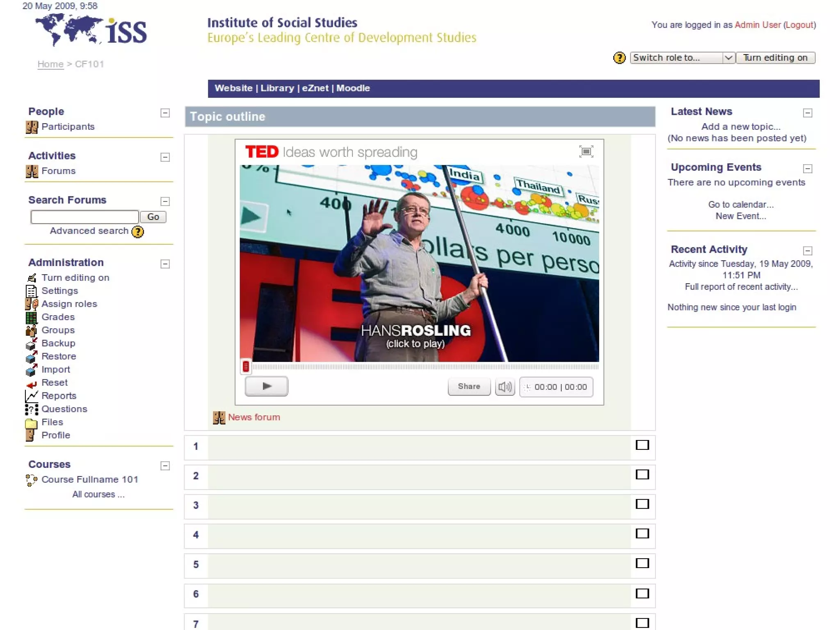This screenshot has width=840, height=630.
Task: Show only topic 2
Action: (x=642, y=475)
